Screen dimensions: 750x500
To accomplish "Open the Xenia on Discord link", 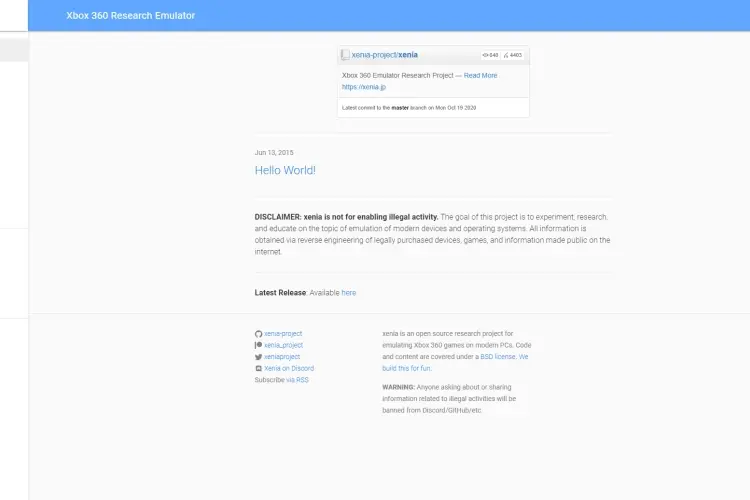I will point(289,368).
